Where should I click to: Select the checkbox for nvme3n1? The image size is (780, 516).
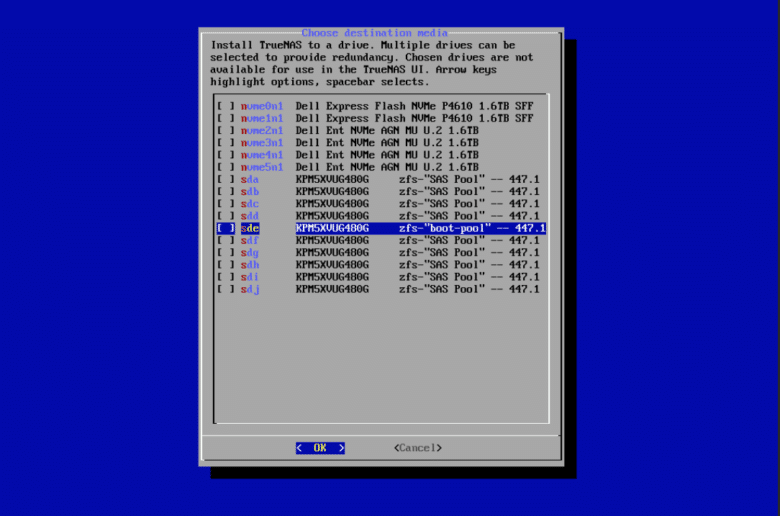[225, 143]
